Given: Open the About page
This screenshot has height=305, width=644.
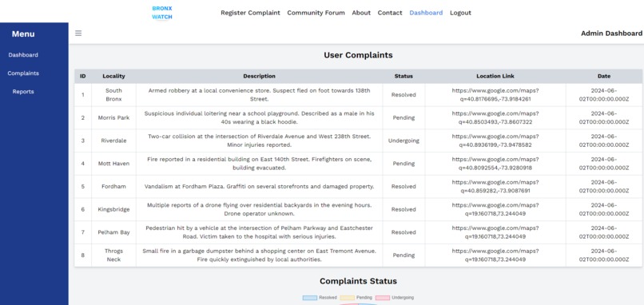Looking at the screenshot, I should pos(361,13).
